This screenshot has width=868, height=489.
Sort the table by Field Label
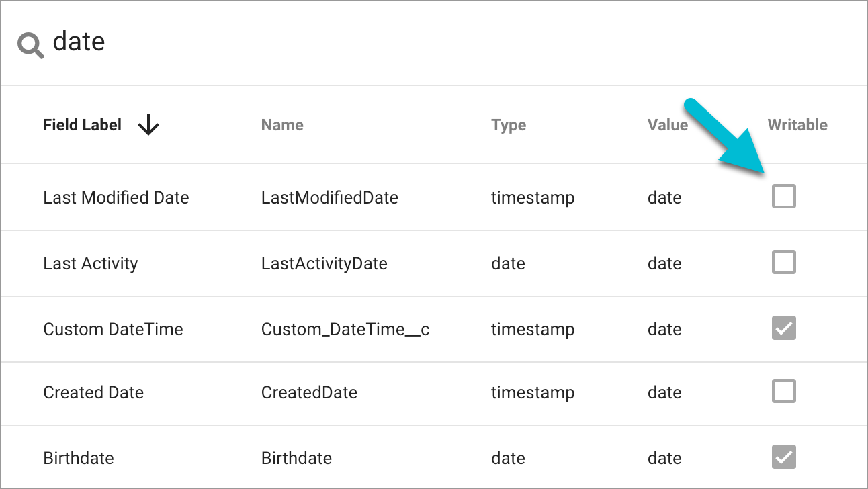click(82, 125)
